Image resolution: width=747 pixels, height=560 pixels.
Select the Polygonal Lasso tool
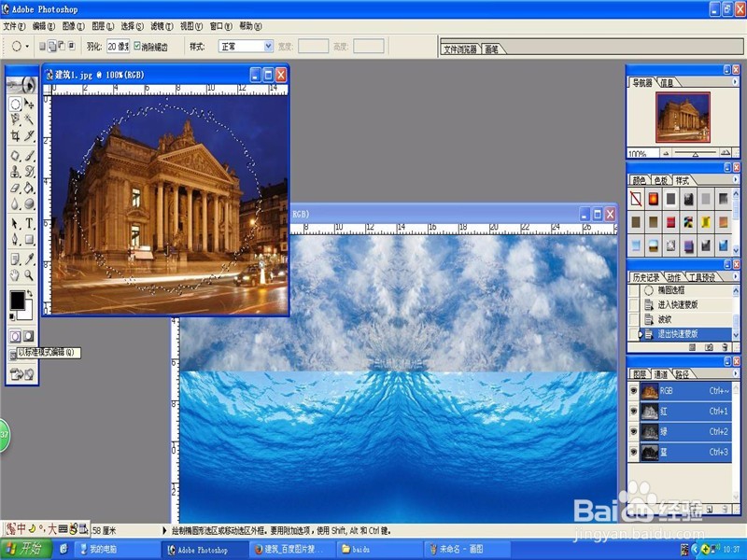coord(15,119)
